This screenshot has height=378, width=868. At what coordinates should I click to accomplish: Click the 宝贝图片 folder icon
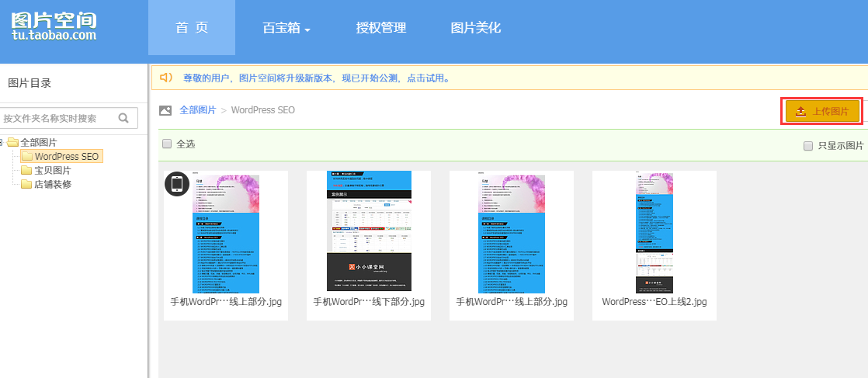26,171
